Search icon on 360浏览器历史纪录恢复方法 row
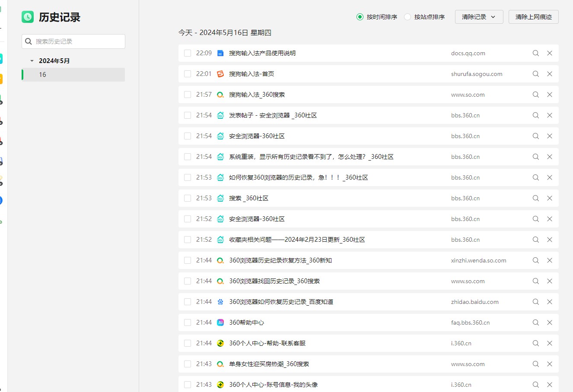The image size is (573, 392). pos(536,260)
